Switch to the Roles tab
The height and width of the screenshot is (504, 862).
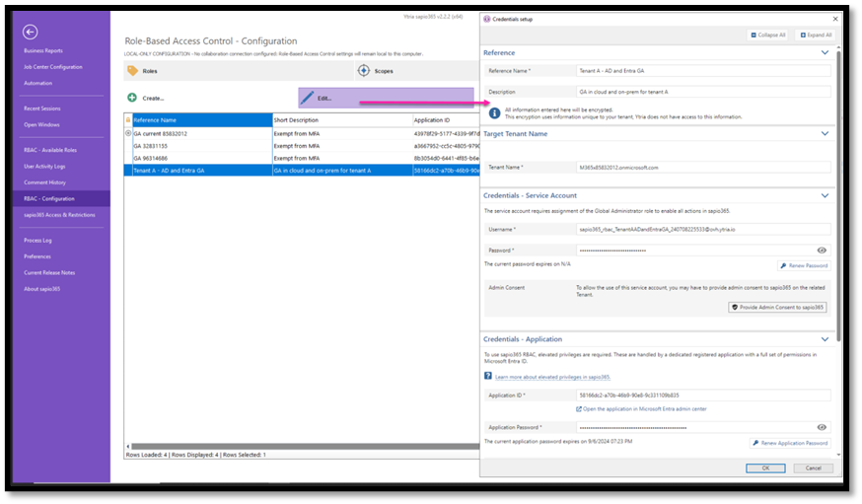click(239, 71)
